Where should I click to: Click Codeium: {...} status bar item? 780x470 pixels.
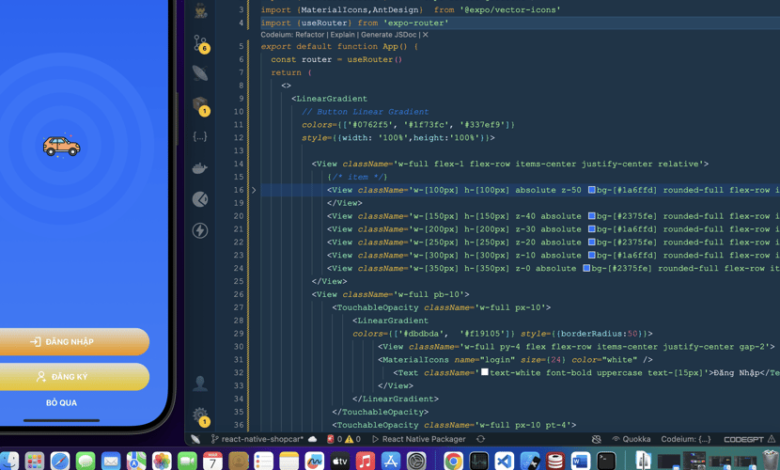pyautogui.click(x=685, y=439)
